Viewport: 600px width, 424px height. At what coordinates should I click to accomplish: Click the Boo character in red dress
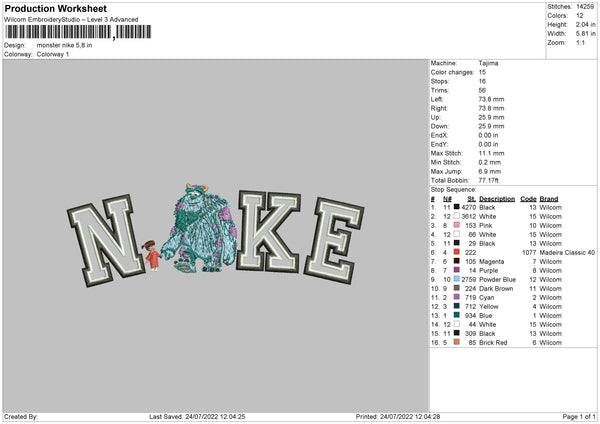point(151,255)
